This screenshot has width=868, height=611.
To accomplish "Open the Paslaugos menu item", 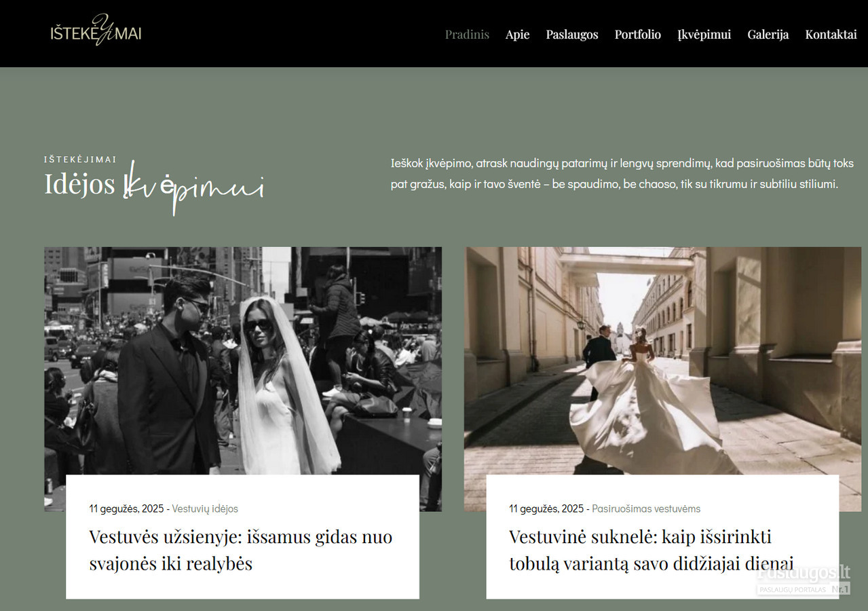I will (x=572, y=34).
